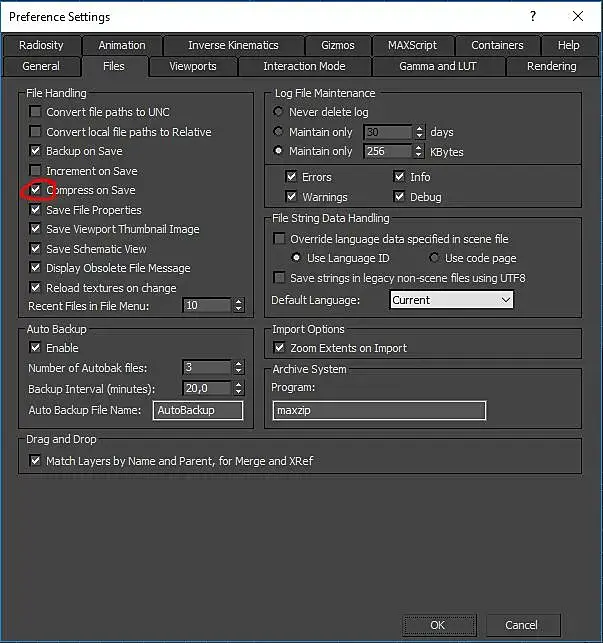Screen dimensions: 603x643
Task: Select Maintain only days radio
Action: [278, 132]
